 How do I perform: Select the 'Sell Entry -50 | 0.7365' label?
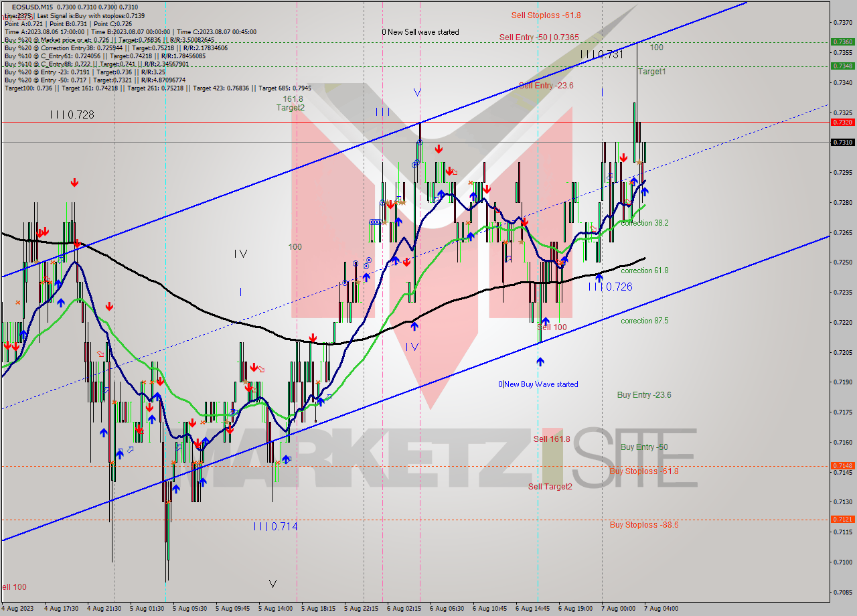click(x=539, y=37)
